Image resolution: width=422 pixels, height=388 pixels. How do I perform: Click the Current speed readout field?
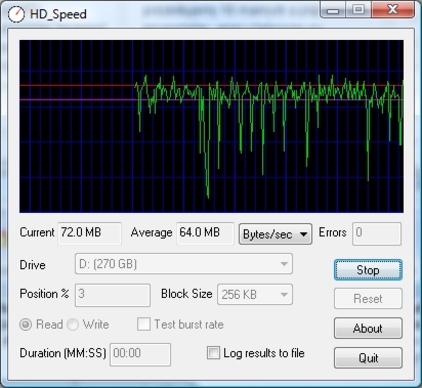point(89,233)
